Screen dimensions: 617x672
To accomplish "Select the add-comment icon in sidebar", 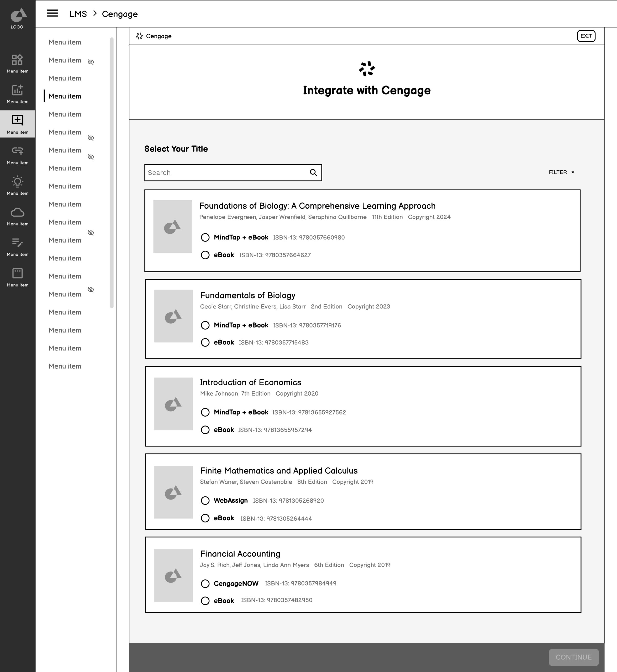I will click(x=17, y=120).
